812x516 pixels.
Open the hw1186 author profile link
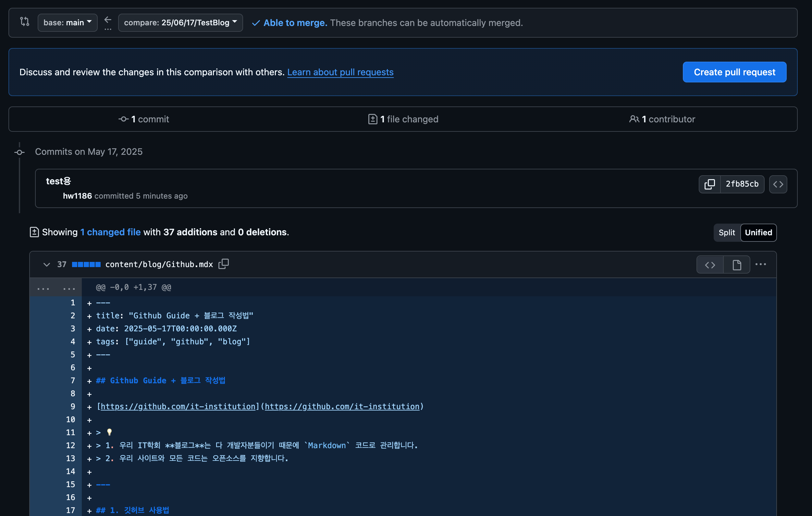point(77,196)
